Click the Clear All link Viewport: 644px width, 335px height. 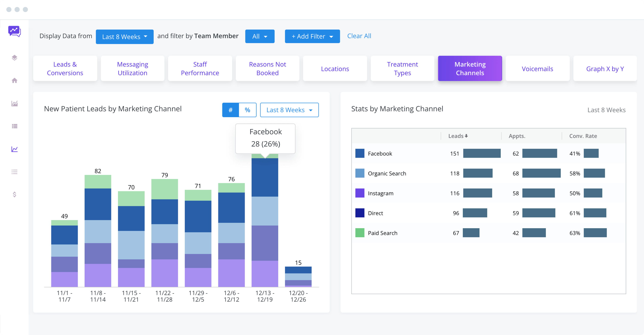pyautogui.click(x=359, y=36)
